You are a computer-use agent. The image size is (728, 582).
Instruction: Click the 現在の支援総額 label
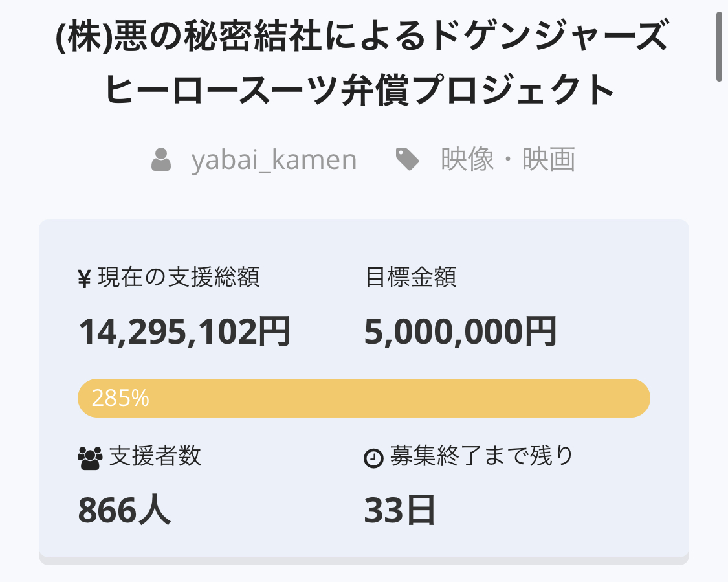[179, 278]
